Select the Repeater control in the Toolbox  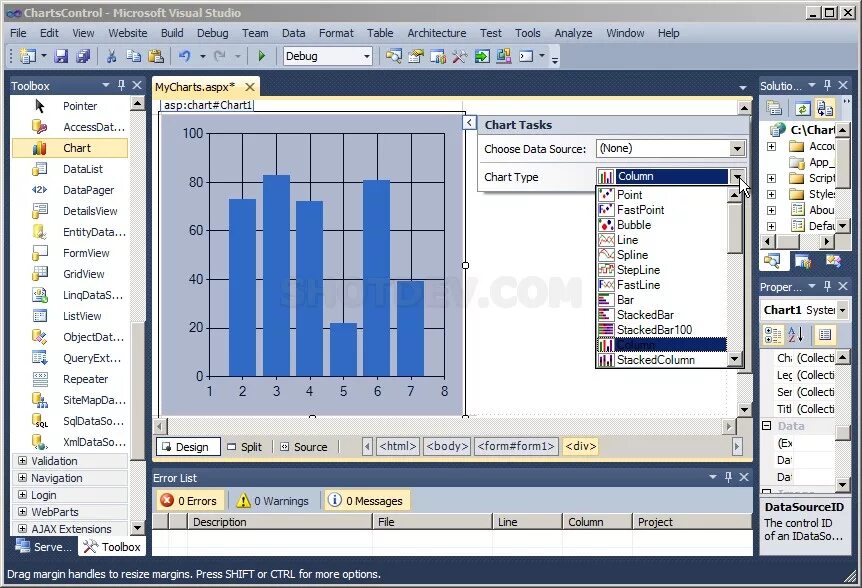(70, 379)
